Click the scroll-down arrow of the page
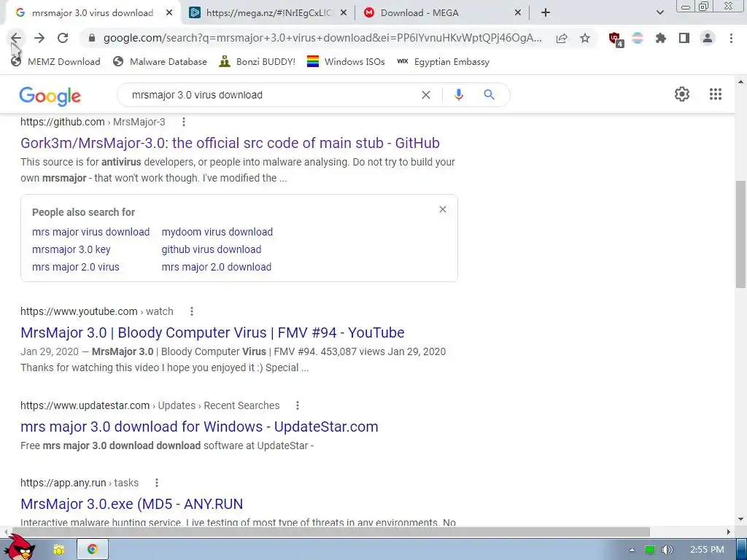Image resolution: width=747 pixels, height=560 pixels. coord(740,519)
